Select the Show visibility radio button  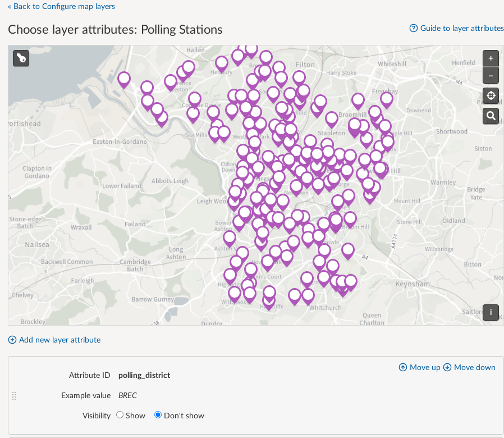pos(119,416)
